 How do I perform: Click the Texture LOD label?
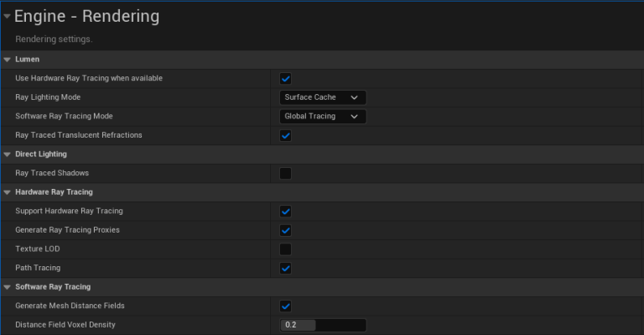[38, 249]
